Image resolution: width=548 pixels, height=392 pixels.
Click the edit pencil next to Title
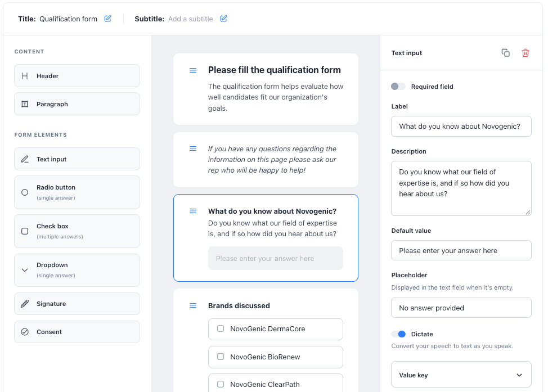click(107, 19)
